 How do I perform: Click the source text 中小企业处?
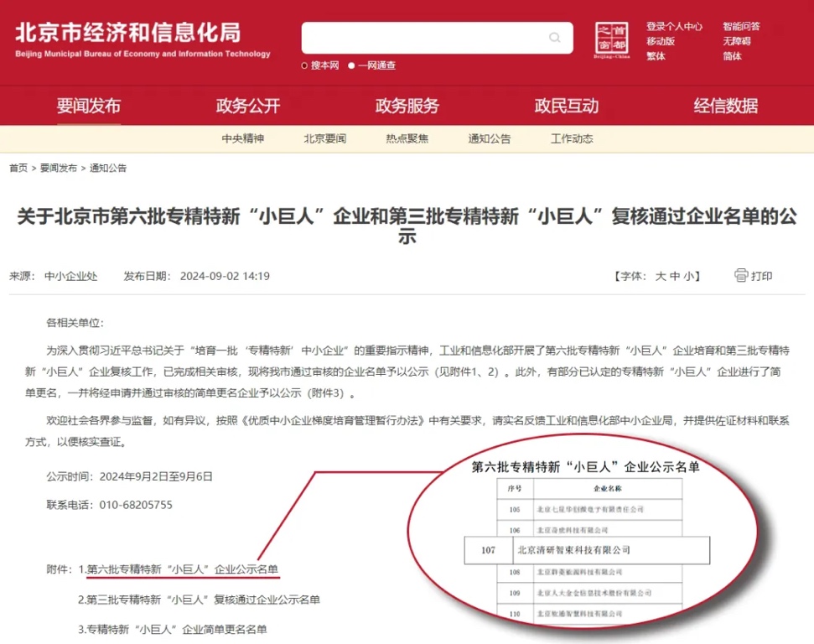click(x=70, y=276)
